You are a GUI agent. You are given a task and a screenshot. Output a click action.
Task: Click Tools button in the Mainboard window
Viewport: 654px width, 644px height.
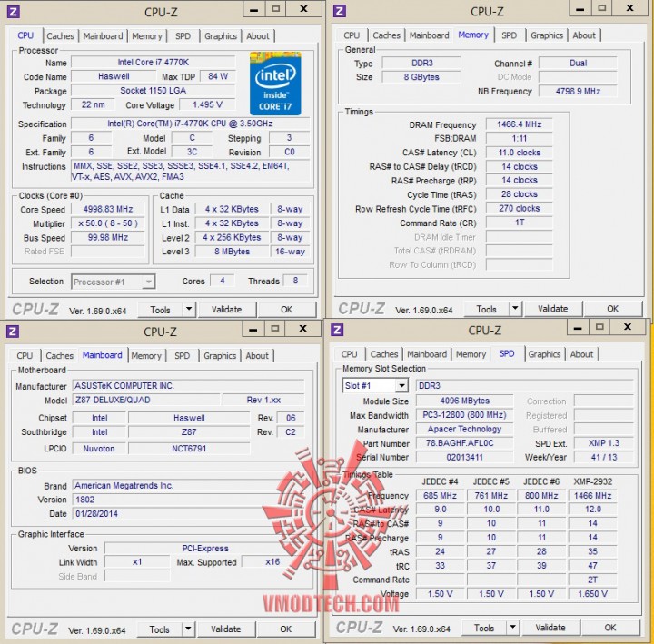click(x=159, y=629)
